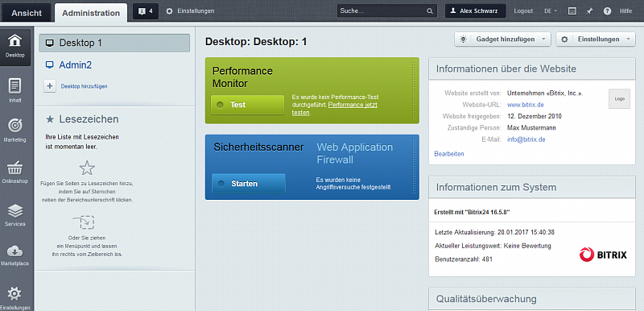Open the Marketing target icon
This screenshot has width=644, height=311.
15,126
